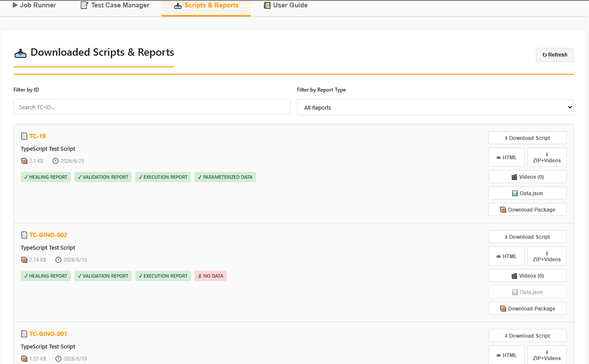The width and height of the screenshot is (589, 364).
Task: Click clock icon on TC-GINO-001 row
Action: pos(58,359)
